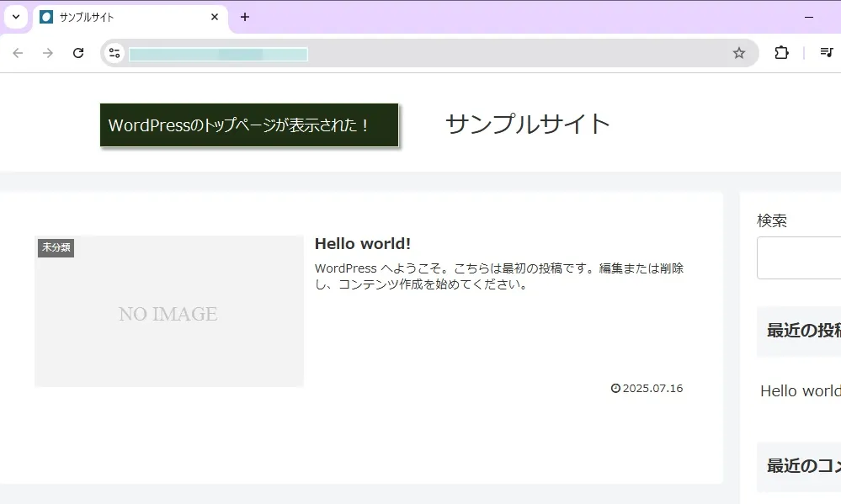
Task: Open the NO IMAGE post thumbnail
Action: point(168,313)
